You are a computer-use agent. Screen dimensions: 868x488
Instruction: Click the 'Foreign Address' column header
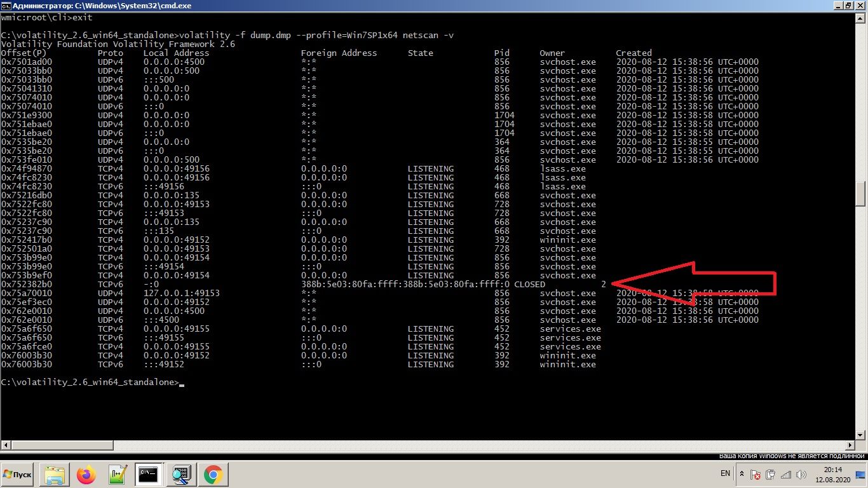339,53
